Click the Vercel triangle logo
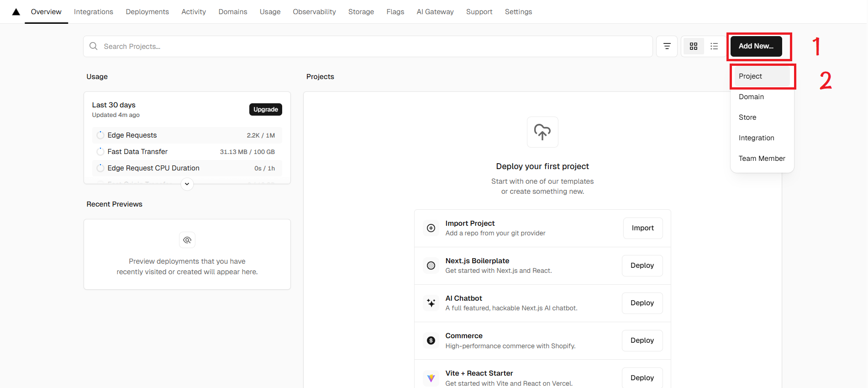Image resolution: width=868 pixels, height=388 pixels. tap(16, 12)
